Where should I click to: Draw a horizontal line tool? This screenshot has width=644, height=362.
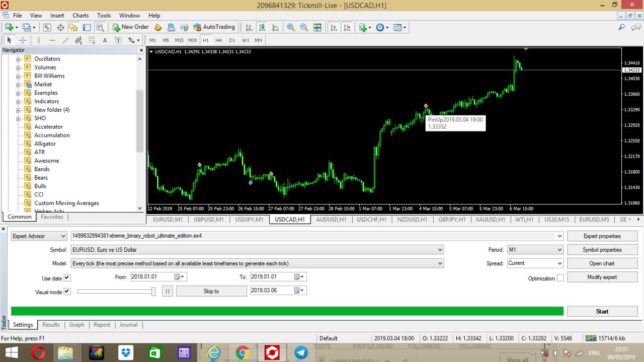[52, 40]
